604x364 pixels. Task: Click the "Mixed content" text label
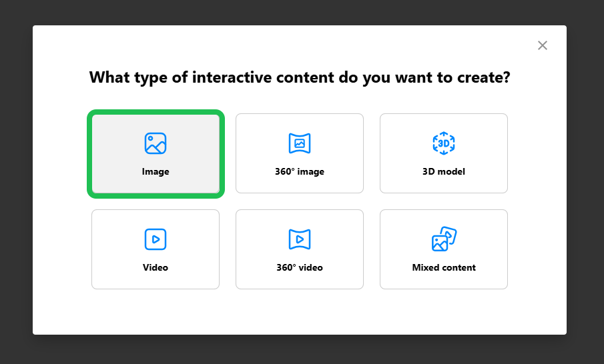click(444, 268)
